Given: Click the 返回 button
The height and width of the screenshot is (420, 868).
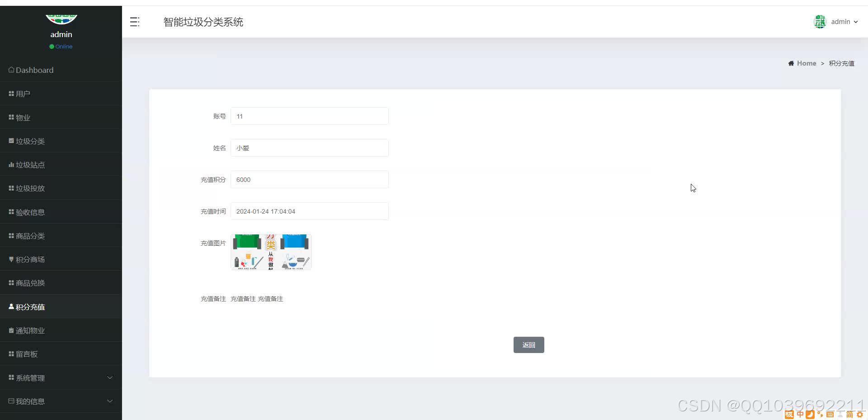Looking at the screenshot, I should (x=528, y=344).
